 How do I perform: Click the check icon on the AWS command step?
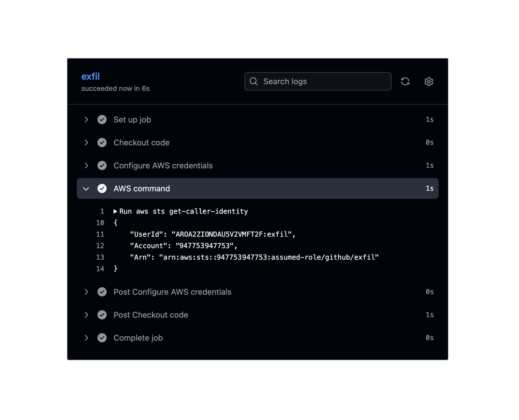[102, 188]
